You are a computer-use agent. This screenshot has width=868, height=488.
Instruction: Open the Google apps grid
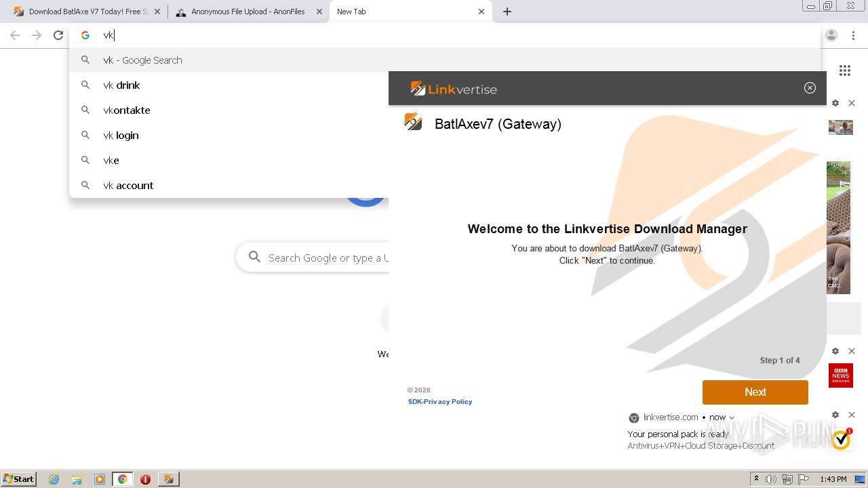(x=845, y=70)
